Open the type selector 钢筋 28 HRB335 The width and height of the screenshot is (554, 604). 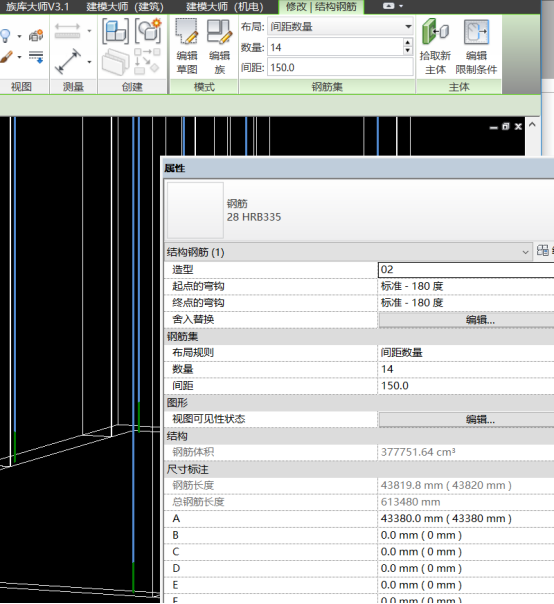pos(359,210)
